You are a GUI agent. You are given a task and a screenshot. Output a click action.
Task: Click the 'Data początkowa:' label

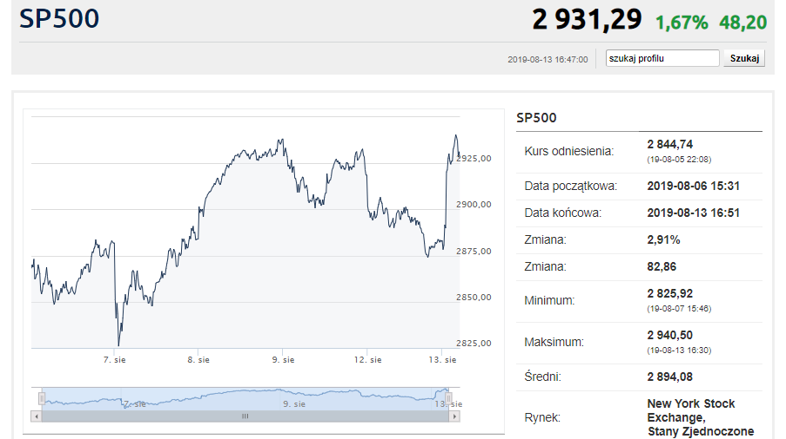(570, 186)
